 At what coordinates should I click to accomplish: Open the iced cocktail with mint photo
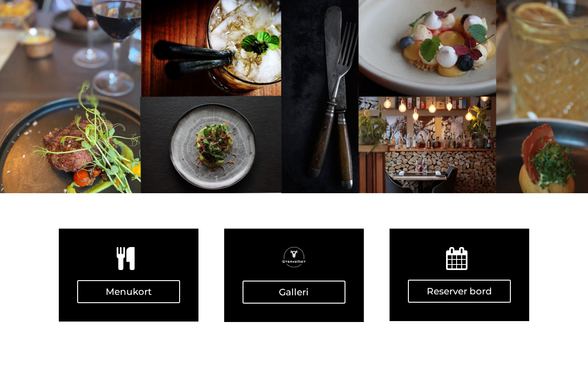[211, 48]
